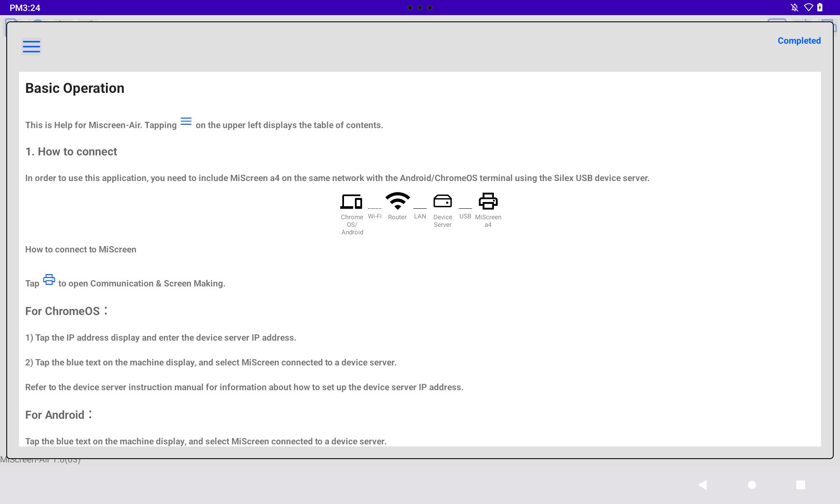This screenshot has height=504, width=840.
Task: Click '2) Tap the blue text' step
Action: coord(211,362)
